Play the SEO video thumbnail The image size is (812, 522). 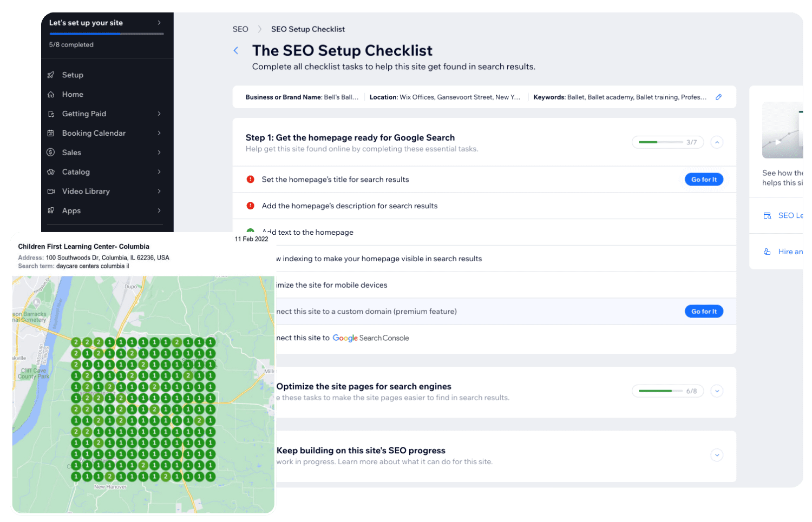pos(778,142)
